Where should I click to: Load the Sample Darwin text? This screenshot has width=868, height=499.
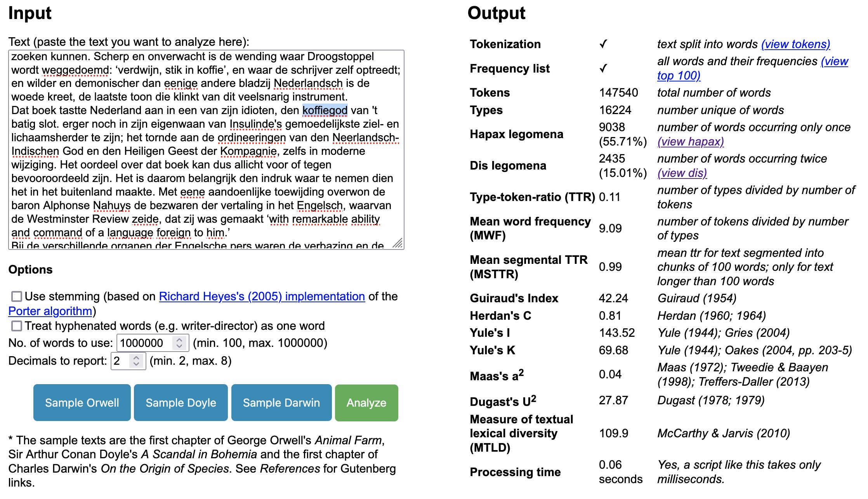click(281, 403)
